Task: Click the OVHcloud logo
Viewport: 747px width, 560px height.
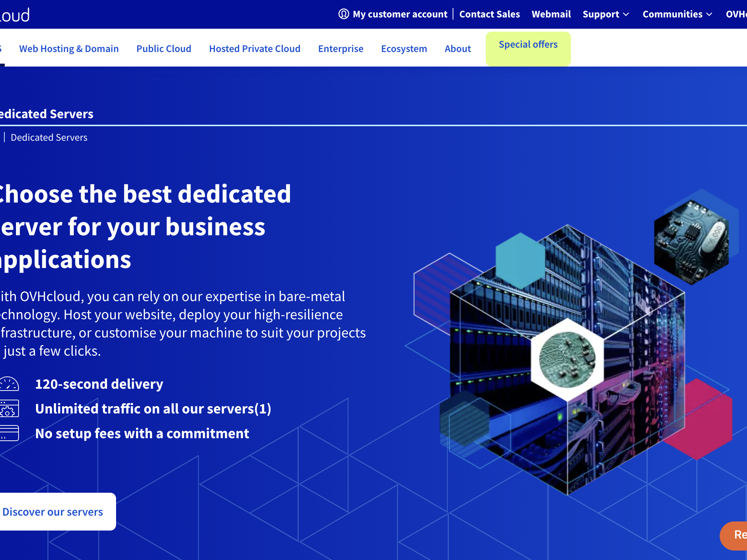Action: (x=15, y=15)
